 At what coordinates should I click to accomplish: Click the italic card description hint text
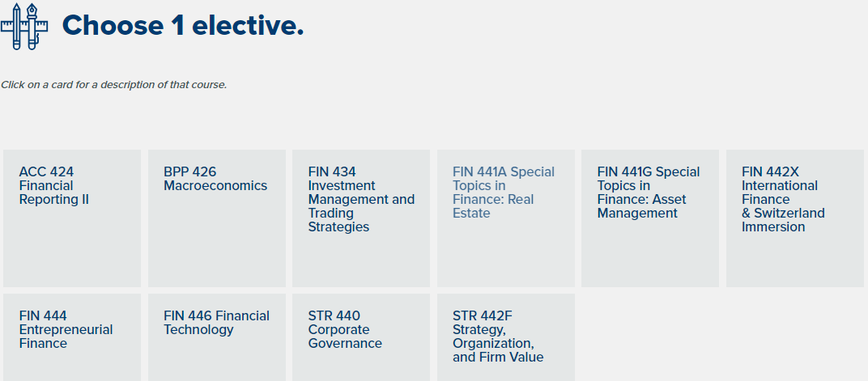tap(114, 85)
